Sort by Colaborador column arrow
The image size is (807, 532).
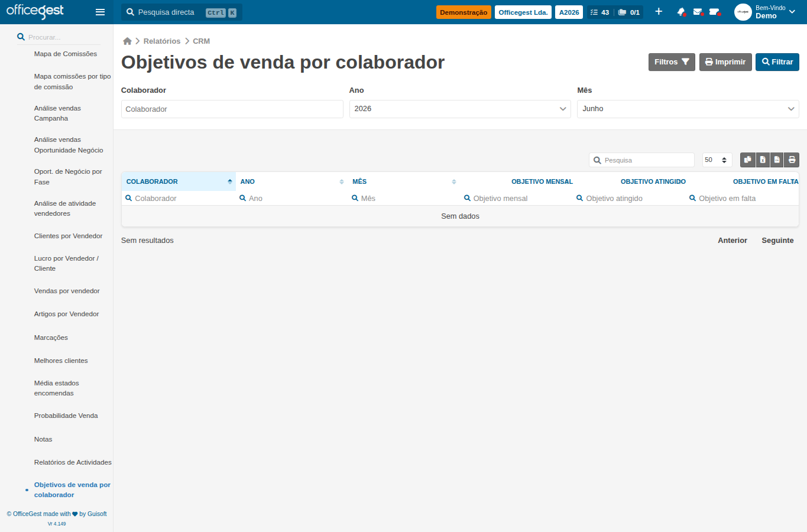(x=230, y=181)
